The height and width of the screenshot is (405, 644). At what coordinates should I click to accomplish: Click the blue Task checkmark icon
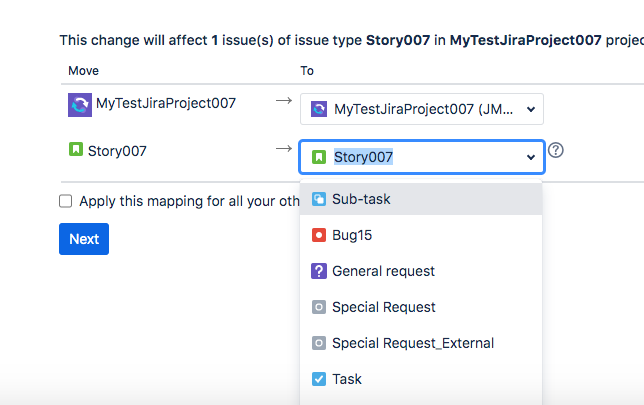tap(319, 379)
